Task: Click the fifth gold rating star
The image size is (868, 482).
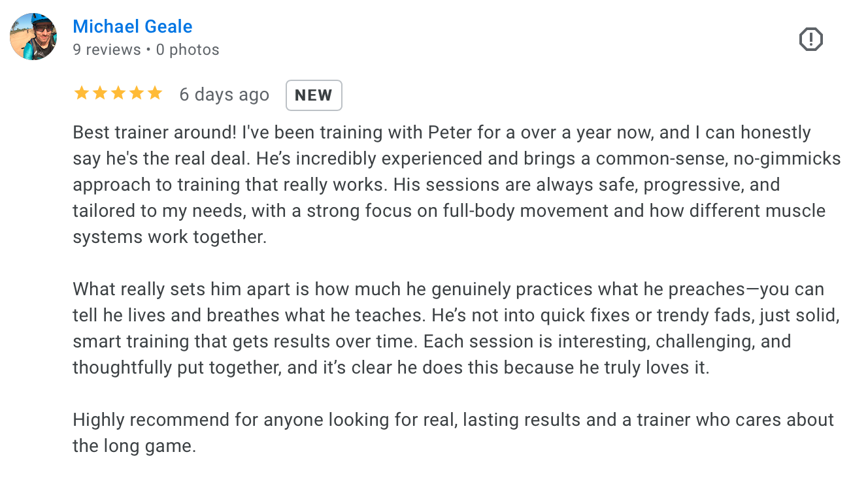Action: [x=155, y=93]
